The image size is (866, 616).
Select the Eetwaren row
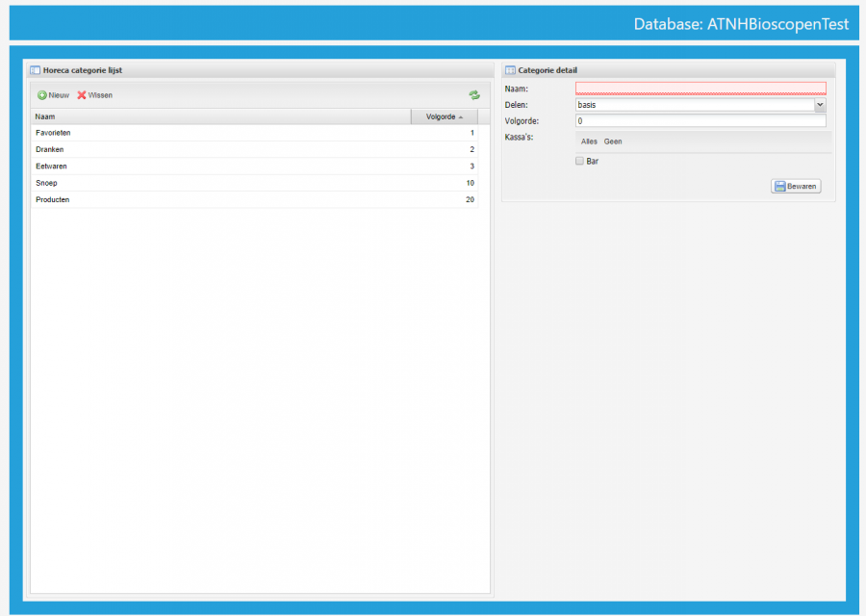[x=255, y=166]
